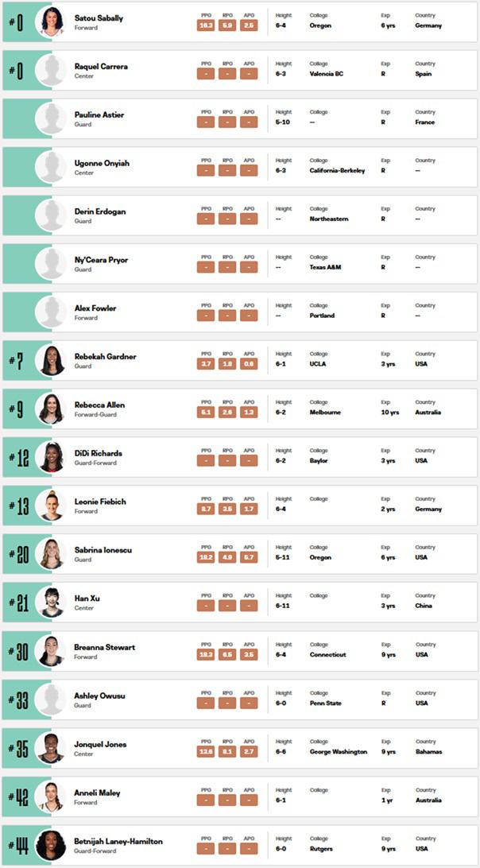Click Jonquel Jones's 8.1 RPG stat box
Screen dimensions: 480x868
[227, 752]
